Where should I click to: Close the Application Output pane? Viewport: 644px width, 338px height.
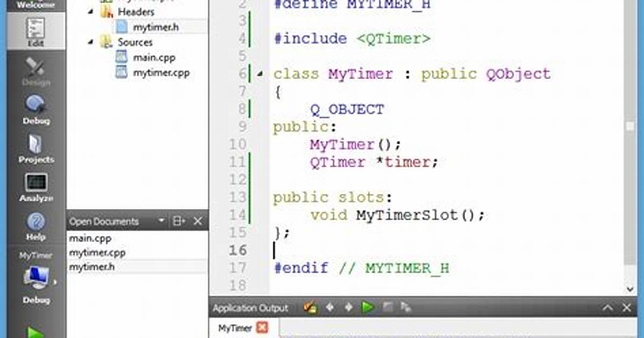[626, 308]
